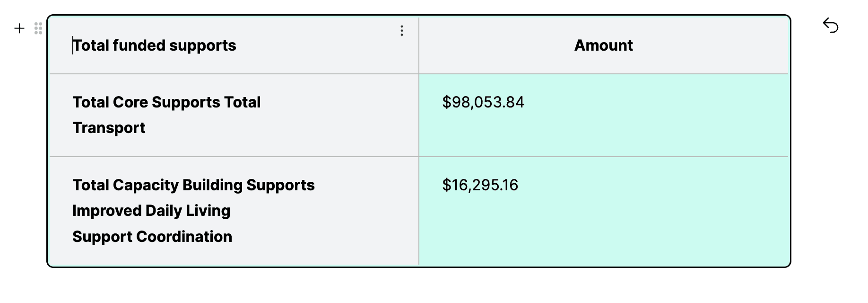Image resolution: width=868 pixels, height=303 pixels.
Task: Click the plus icon to add a block
Action: [19, 28]
